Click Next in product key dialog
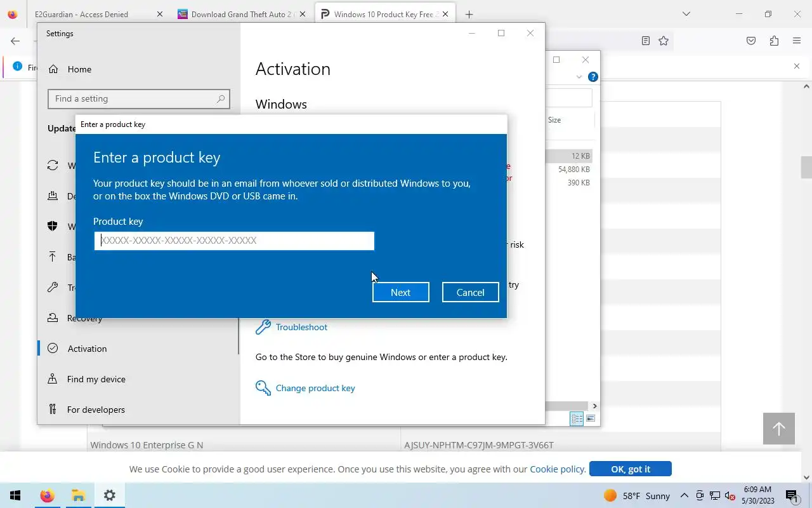812x508 pixels. point(400,292)
